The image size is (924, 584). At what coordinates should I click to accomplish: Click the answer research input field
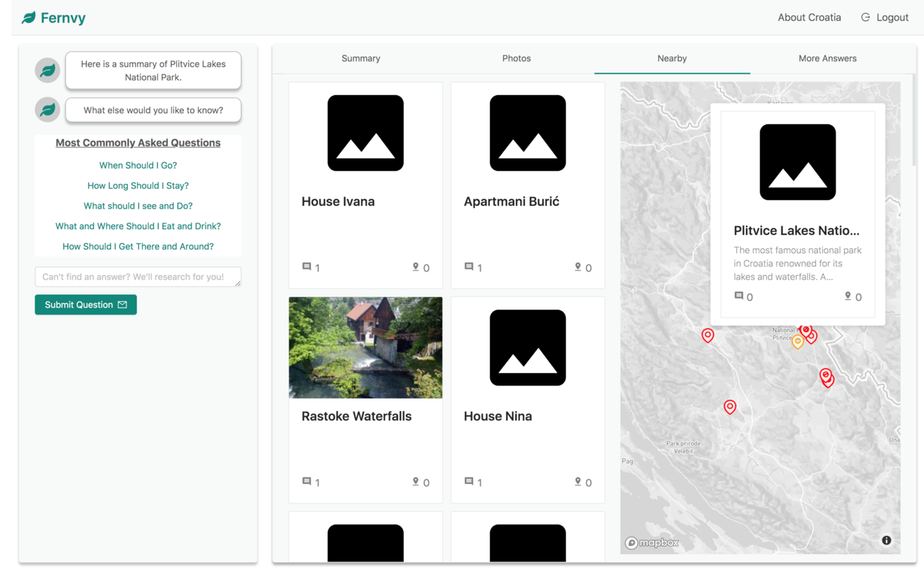point(138,277)
